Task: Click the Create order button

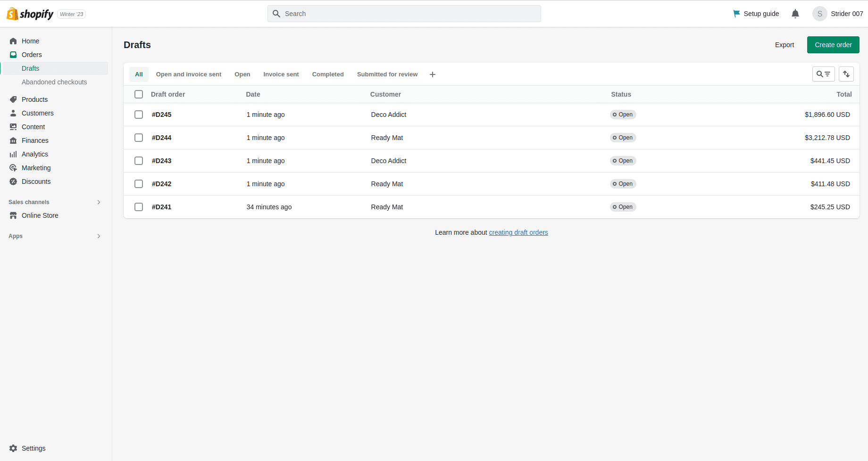Action: pos(833,45)
